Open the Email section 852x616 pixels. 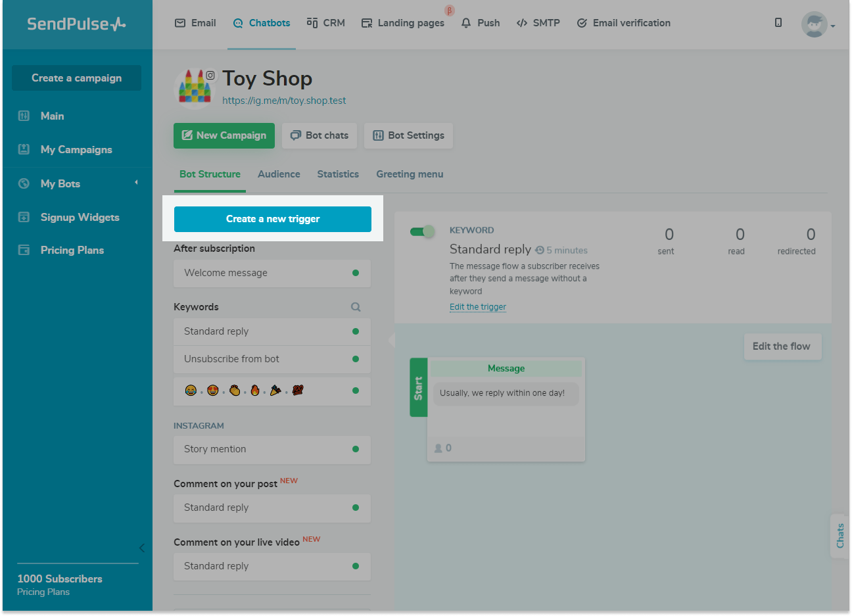coord(195,23)
